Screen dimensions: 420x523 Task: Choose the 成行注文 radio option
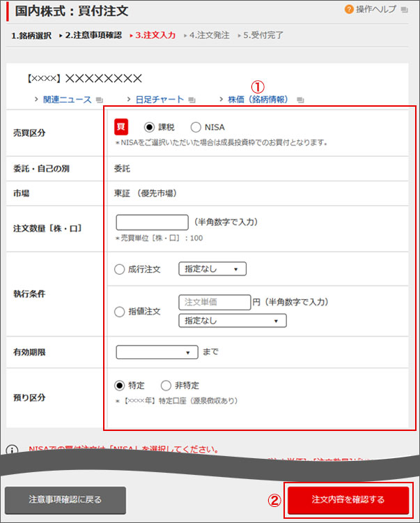[119, 269]
